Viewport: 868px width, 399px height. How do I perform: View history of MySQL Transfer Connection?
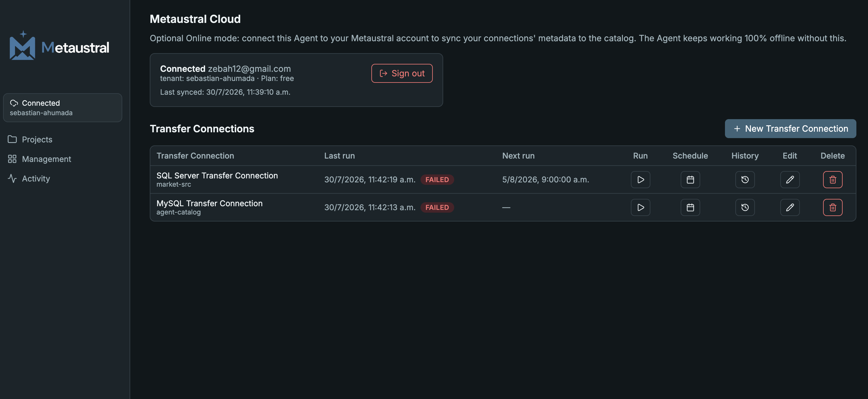click(745, 207)
